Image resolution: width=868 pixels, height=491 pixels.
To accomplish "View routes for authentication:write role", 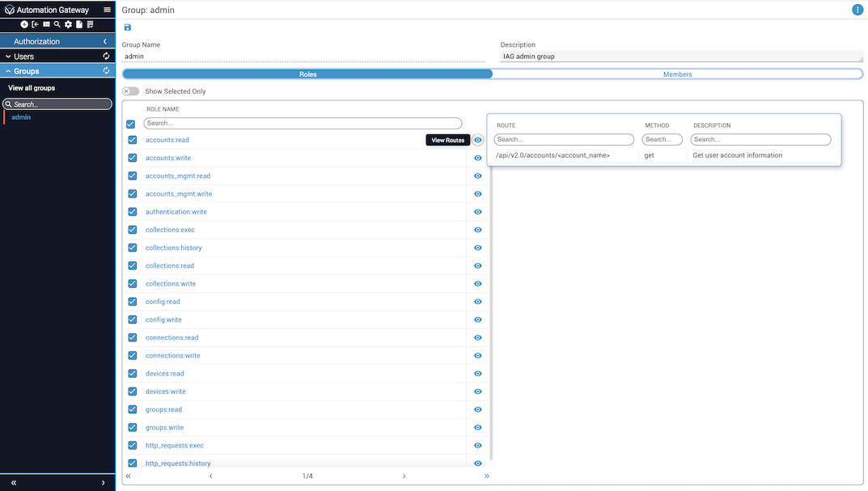I will click(478, 212).
